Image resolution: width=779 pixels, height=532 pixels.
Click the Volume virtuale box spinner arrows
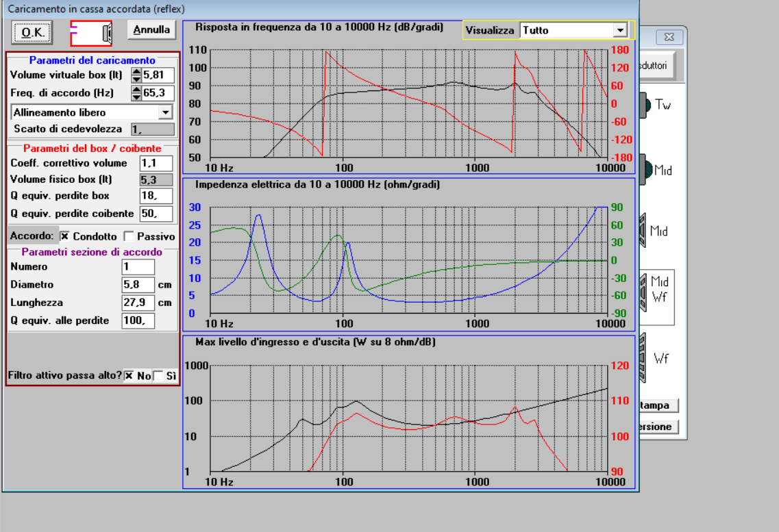pos(136,75)
